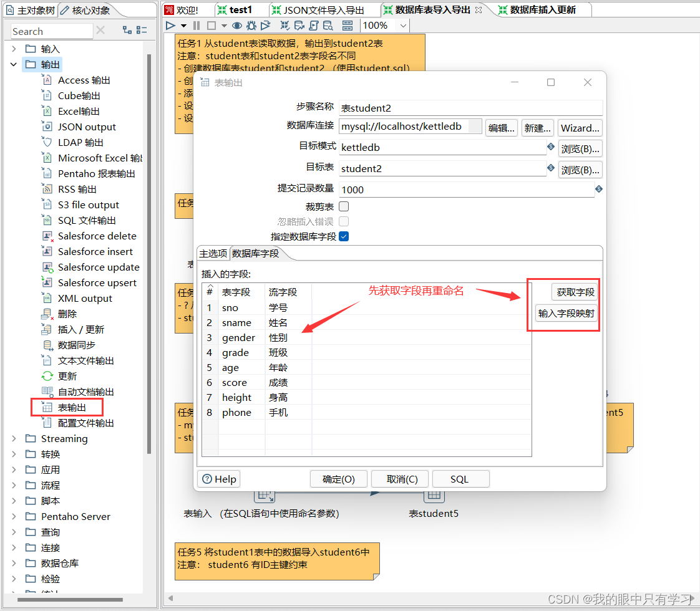Confirm dialog with 确定(O)
The width and height of the screenshot is (700, 611).
click(x=339, y=479)
